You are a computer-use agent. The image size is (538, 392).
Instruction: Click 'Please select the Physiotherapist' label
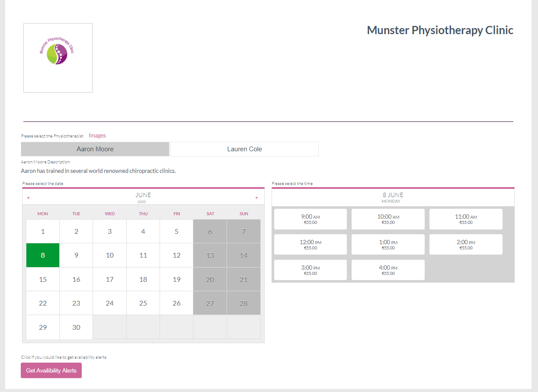(x=52, y=136)
